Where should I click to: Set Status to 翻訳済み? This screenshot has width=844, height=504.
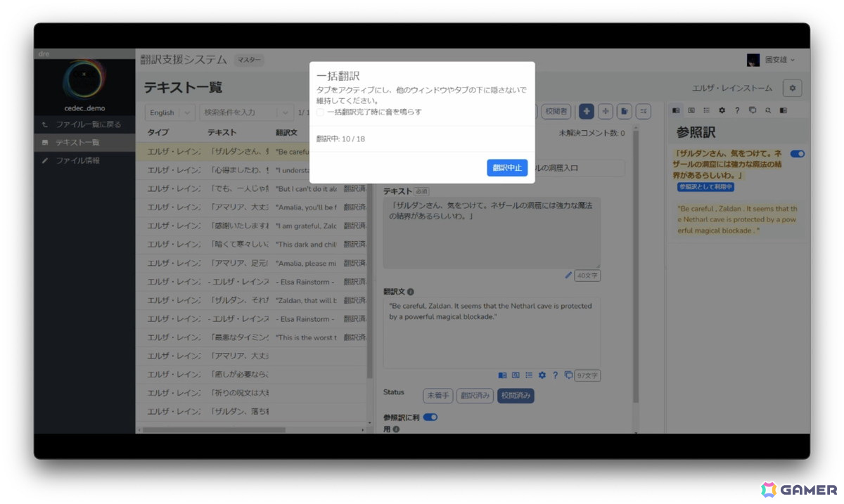click(x=475, y=396)
